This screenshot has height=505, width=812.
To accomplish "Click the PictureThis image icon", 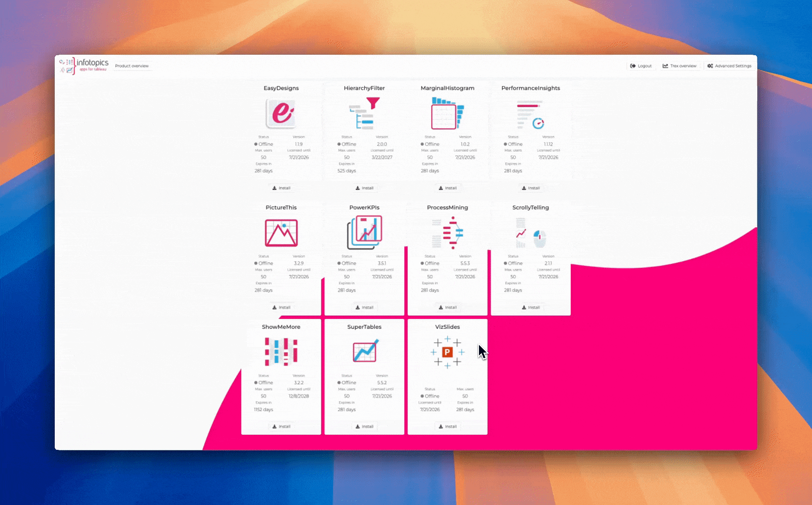I will pyautogui.click(x=281, y=233).
